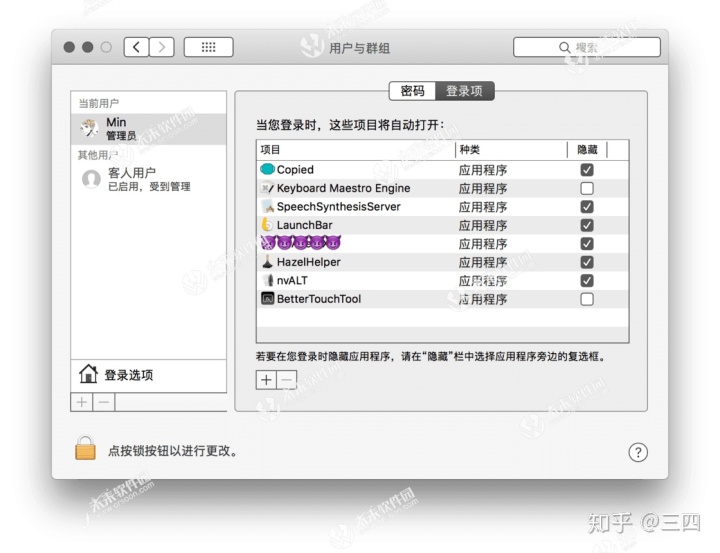This screenshot has height=553, width=720.
Task: Check hide for BetterTouchTool
Action: point(587,299)
